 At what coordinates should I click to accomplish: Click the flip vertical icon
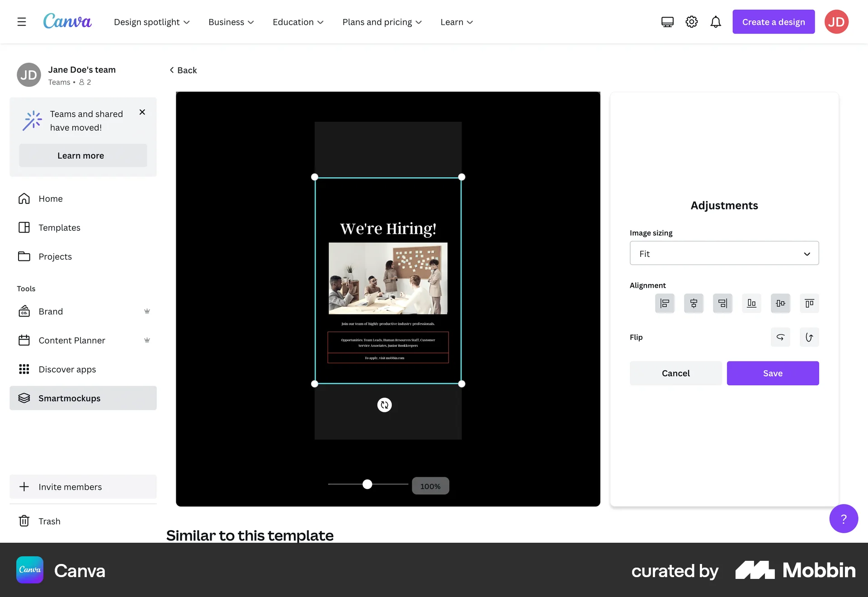[809, 337]
